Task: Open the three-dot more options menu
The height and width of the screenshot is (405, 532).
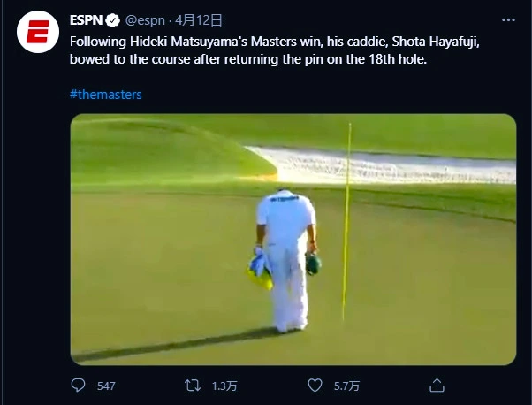Action: pos(507,19)
